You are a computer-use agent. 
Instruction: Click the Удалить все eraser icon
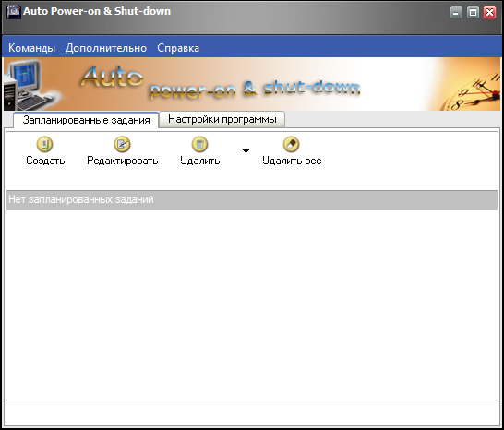tap(291, 144)
